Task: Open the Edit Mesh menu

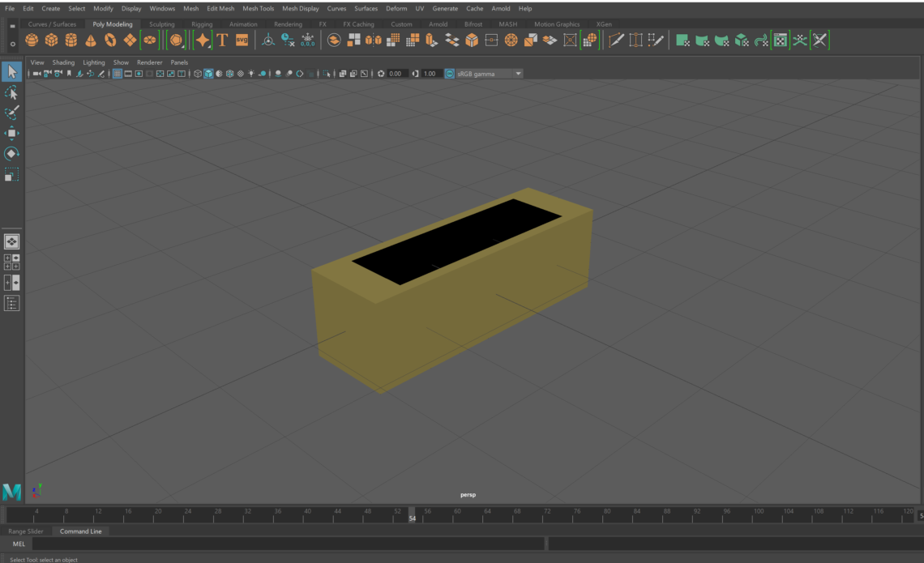Action: click(220, 8)
